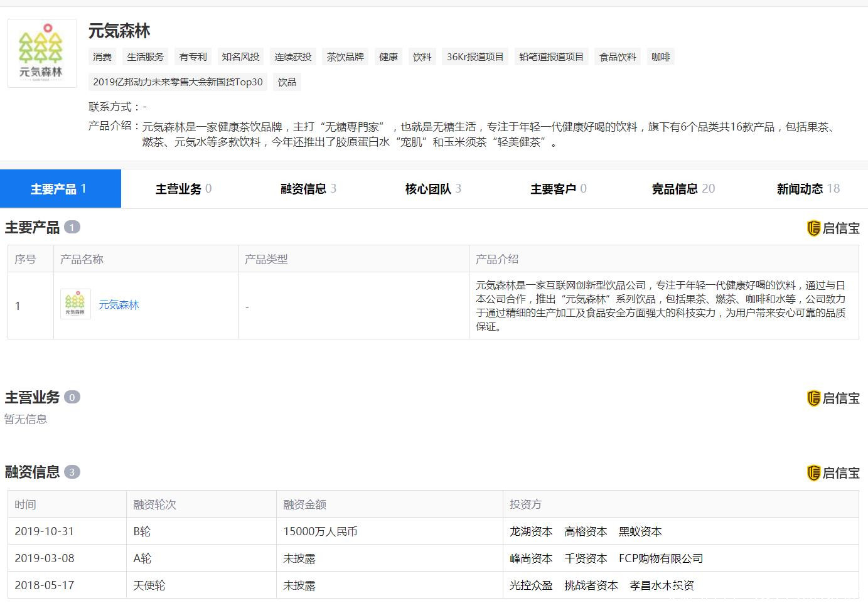Click investor 挑战者资本 in 天使轮 row
The height and width of the screenshot is (613, 868).
[x=591, y=585]
